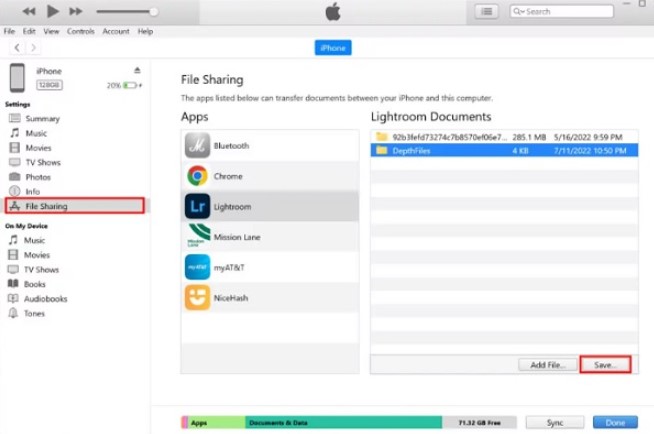Click Documents & Data storage segment

[344, 423]
